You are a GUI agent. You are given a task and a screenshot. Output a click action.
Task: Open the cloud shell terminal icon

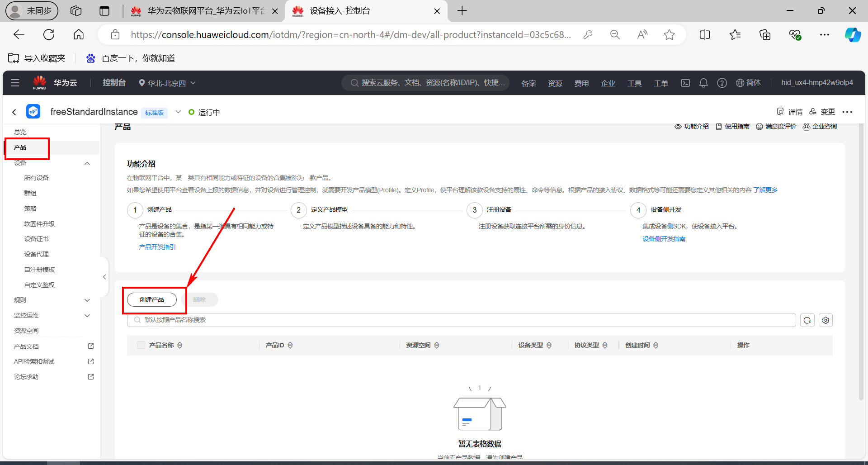[685, 83]
